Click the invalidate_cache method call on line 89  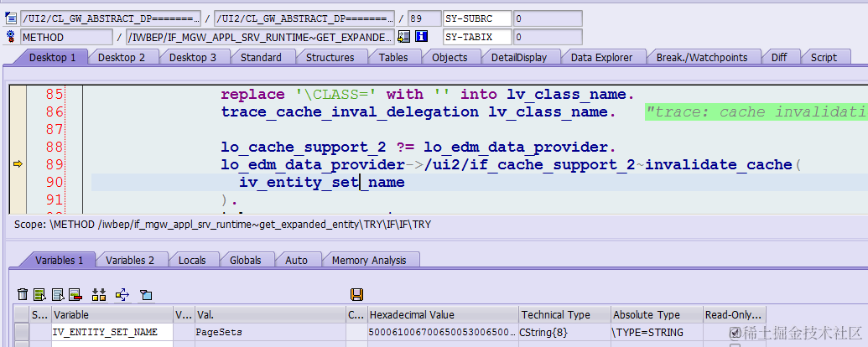tap(719, 164)
